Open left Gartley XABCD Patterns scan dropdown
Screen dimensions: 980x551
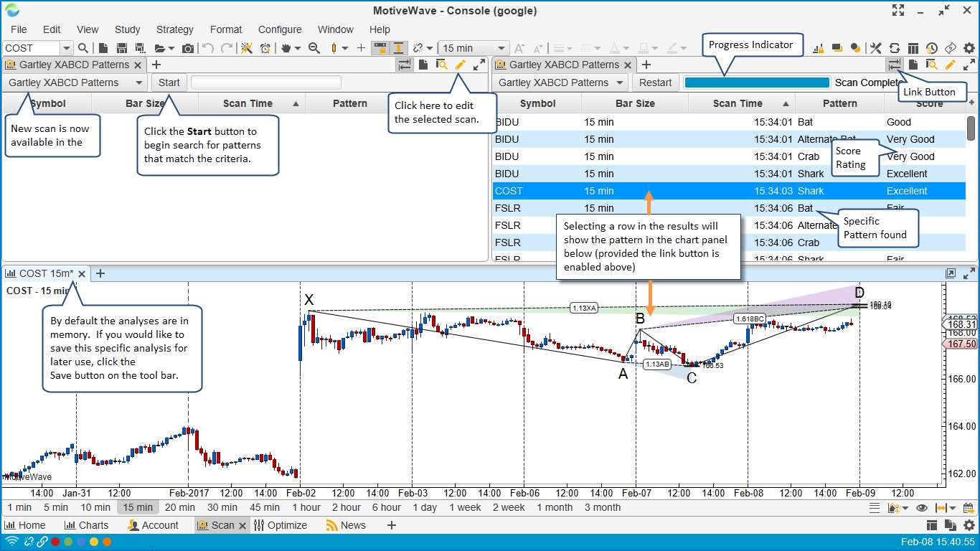pos(75,83)
